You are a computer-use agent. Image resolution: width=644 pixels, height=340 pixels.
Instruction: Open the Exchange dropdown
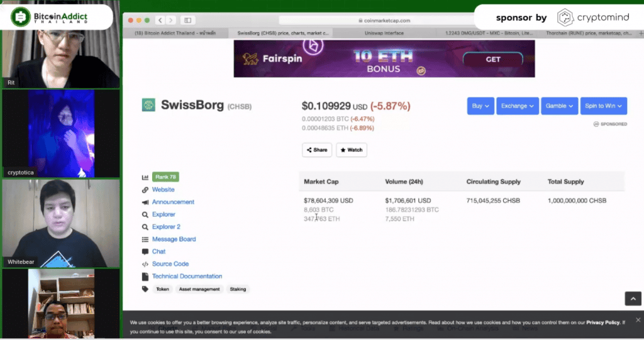click(517, 106)
